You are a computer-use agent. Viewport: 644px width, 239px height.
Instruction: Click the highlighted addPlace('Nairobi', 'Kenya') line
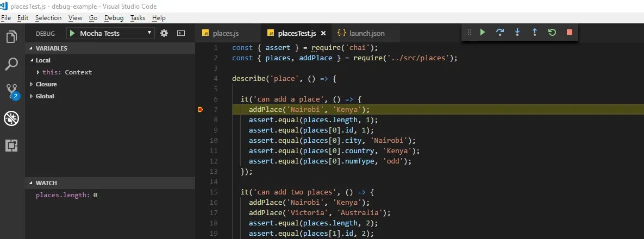pyautogui.click(x=309, y=110)
